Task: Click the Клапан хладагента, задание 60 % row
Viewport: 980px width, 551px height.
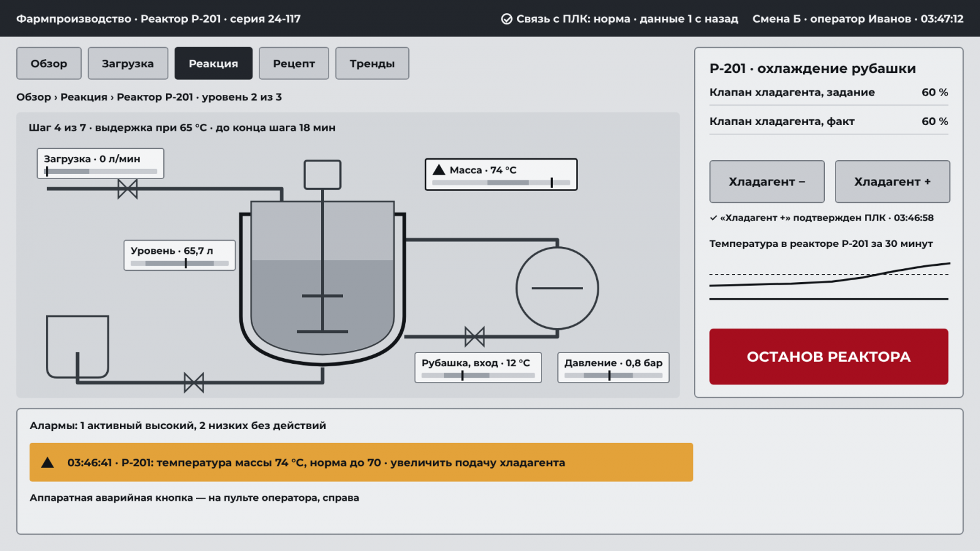Action: [829, 92]
